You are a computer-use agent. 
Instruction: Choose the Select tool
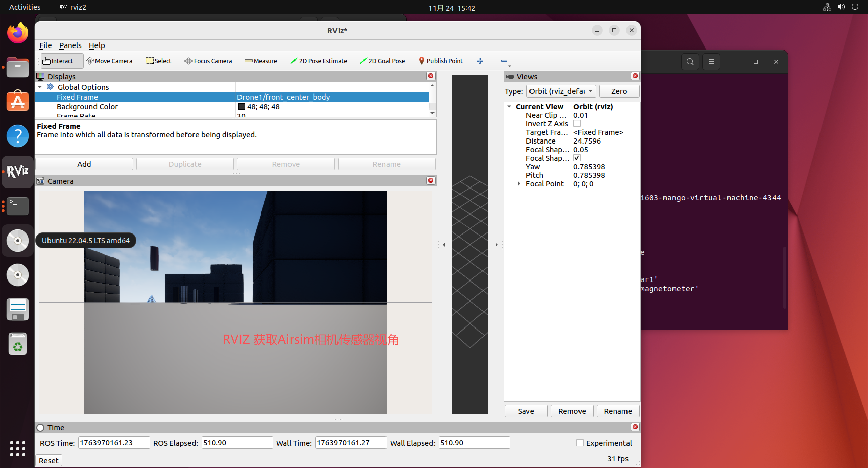pos(159,61)
